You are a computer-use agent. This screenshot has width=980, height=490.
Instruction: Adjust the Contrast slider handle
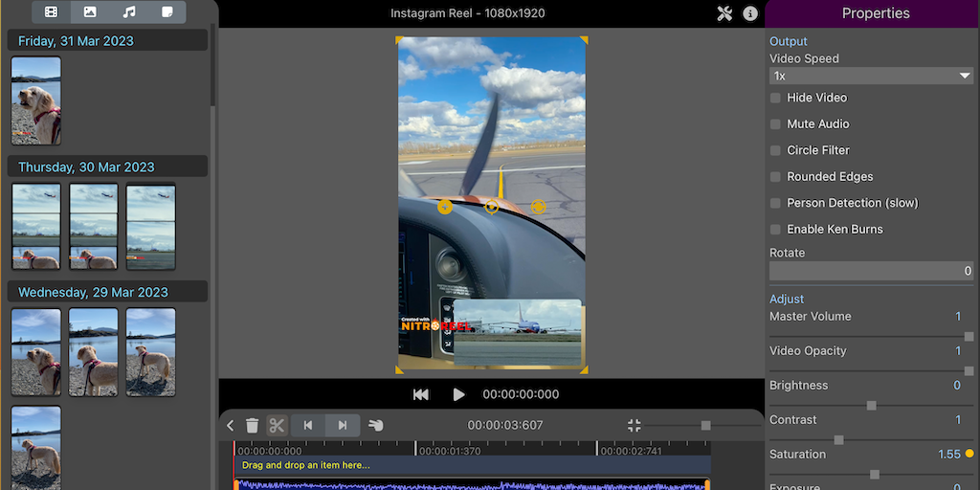click(838, 440)
